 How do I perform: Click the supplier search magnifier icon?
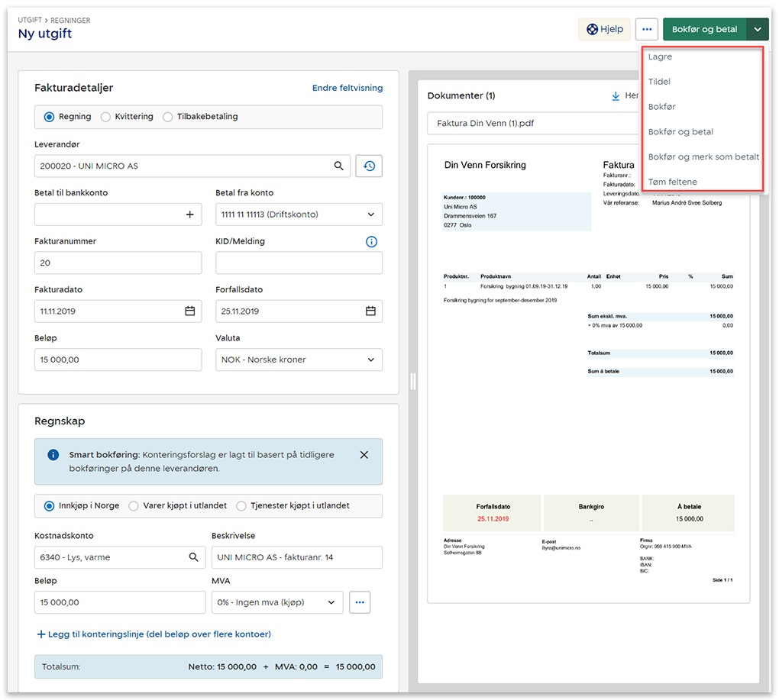pyautogui.click(x=339, y=166)
